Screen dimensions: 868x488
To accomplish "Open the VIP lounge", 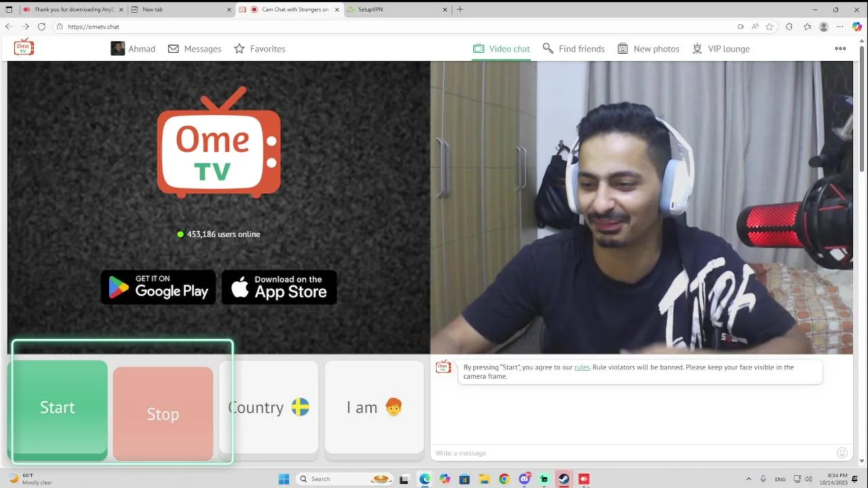I will 721,49.
